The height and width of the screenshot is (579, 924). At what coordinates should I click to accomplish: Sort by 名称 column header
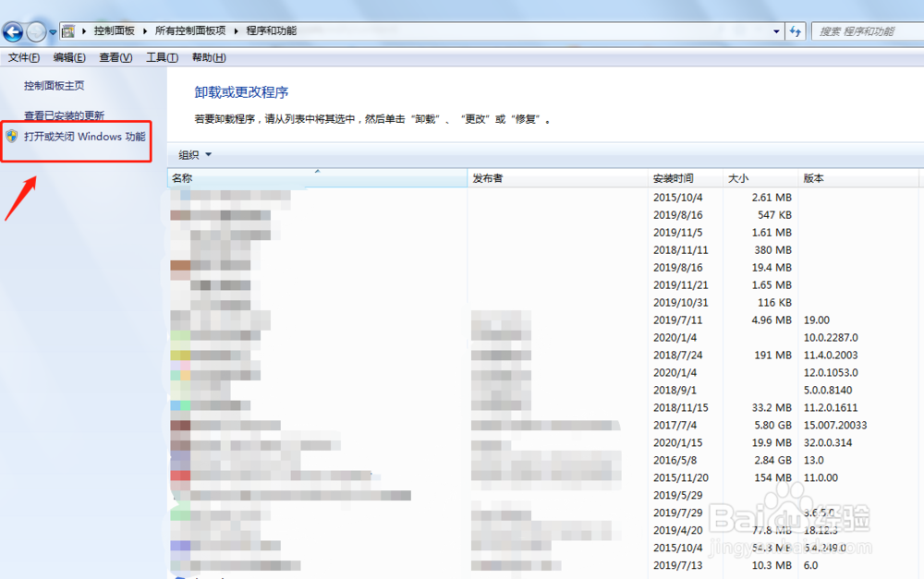(x=317, y=178)
